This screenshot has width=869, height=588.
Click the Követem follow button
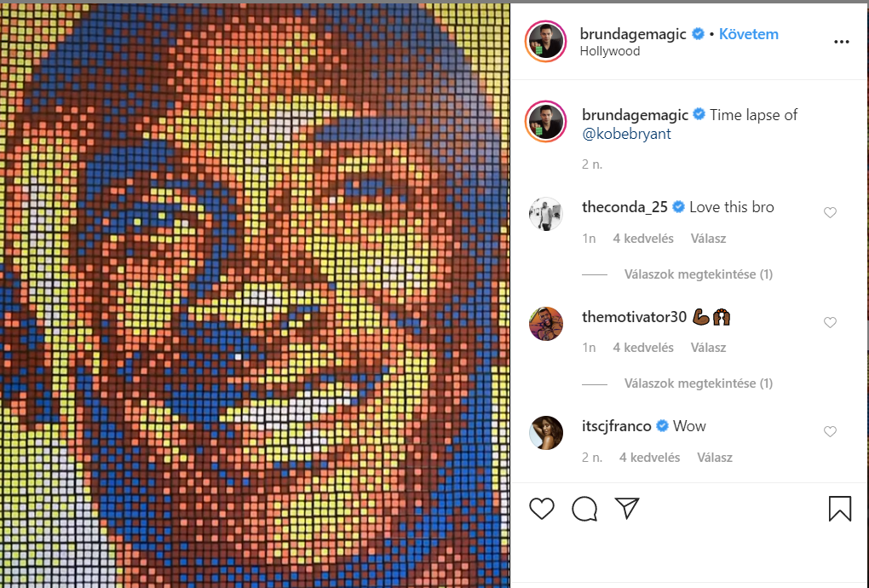pos(748,33)
